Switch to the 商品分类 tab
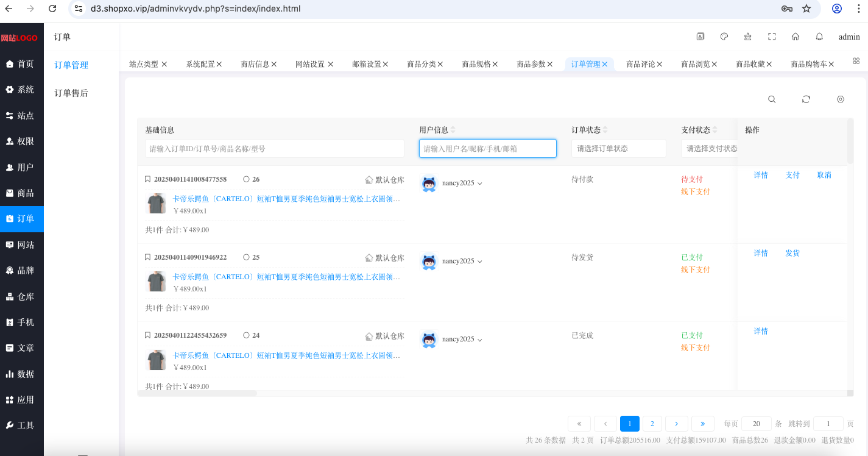Image resolution: width=868 pixels, height=456 pixels. click(422, 64)
